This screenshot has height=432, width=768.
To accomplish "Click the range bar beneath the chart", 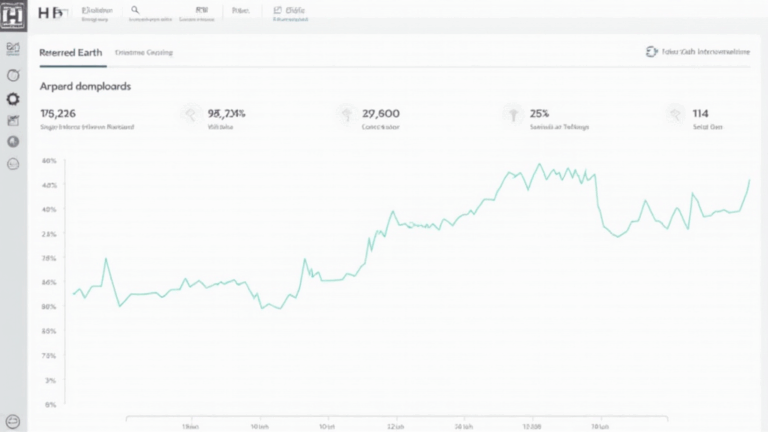I will point(397,418).
